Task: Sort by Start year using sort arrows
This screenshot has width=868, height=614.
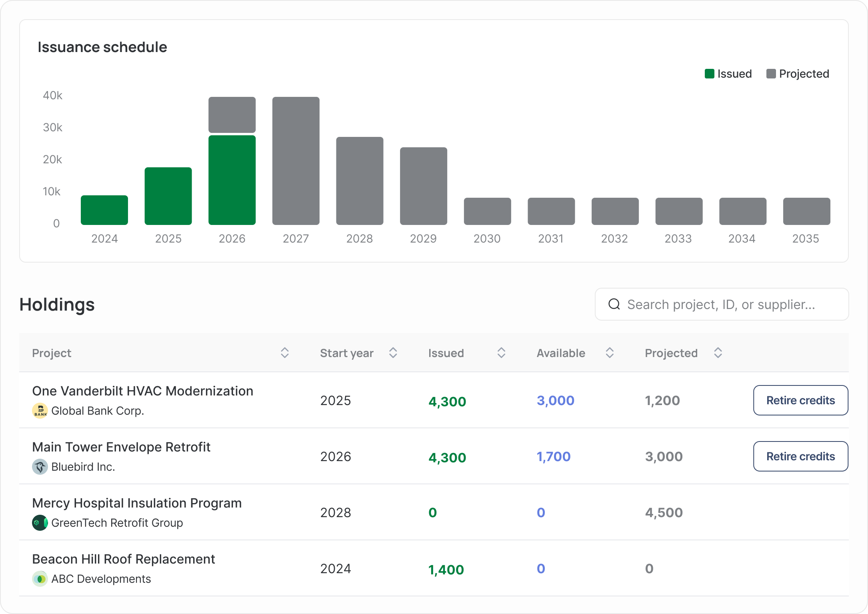Action: tap(393, 353)
